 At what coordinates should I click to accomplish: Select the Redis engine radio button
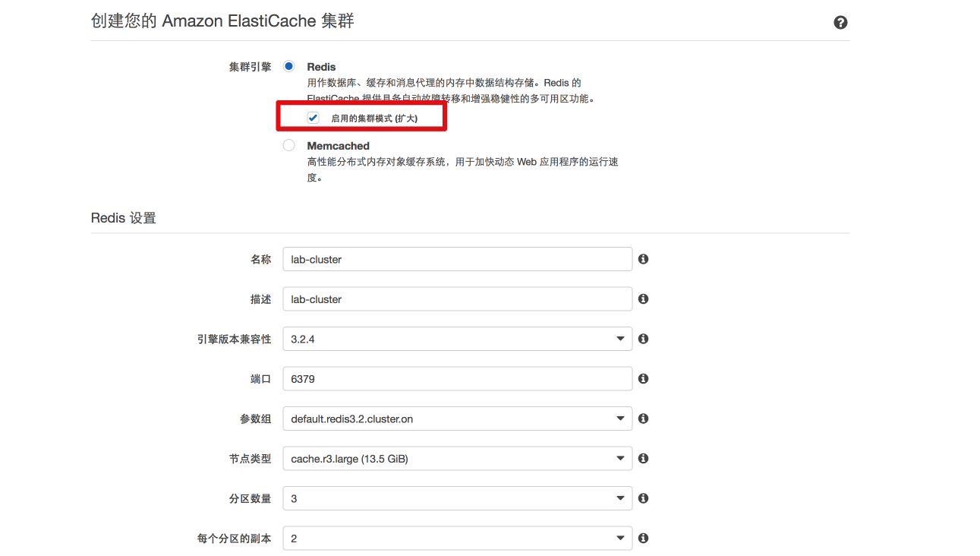click(x=288, y=67)
